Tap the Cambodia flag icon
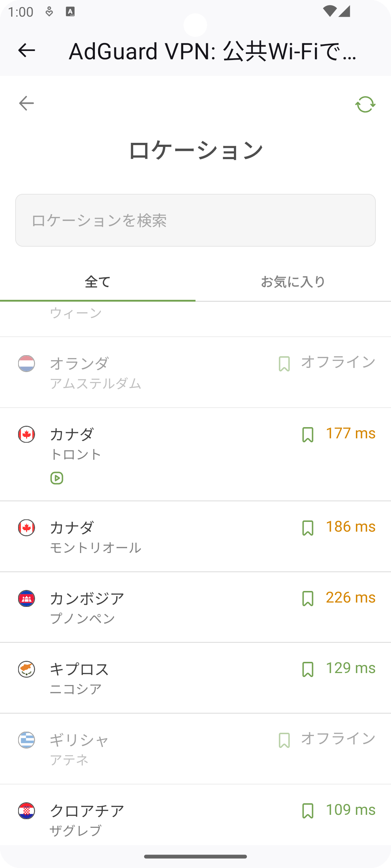The image size is (391, 868). 26,599
